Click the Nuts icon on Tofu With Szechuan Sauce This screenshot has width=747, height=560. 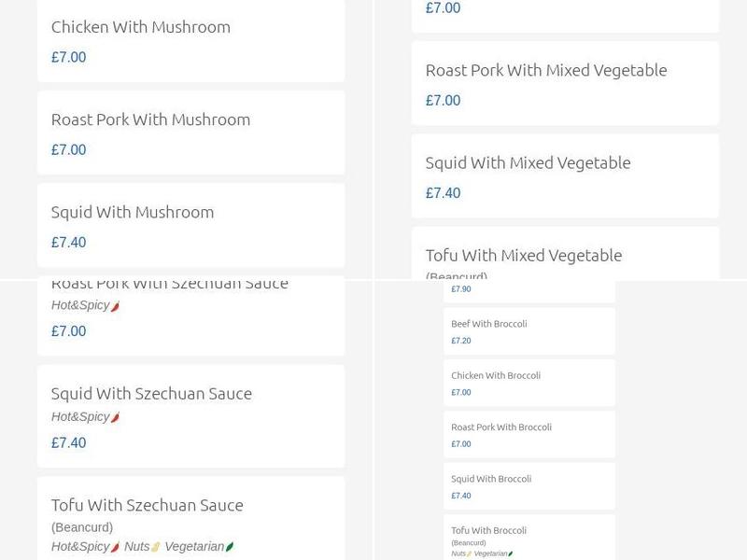tap(155, 546)
